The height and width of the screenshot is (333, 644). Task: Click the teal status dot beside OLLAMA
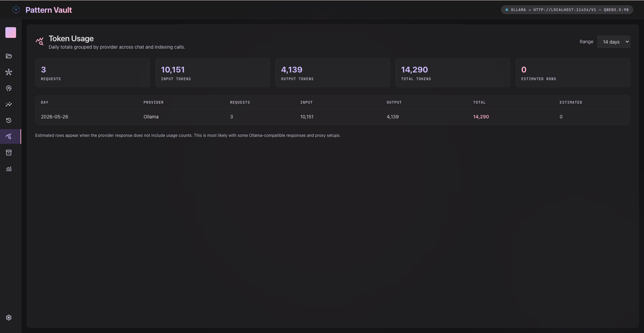507,10
